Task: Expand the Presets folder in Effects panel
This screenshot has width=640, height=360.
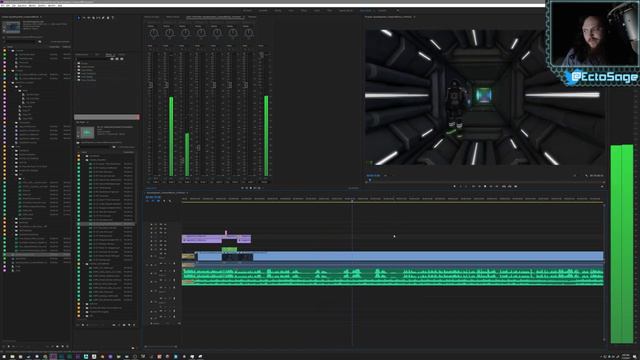Action: click(76, 63)
